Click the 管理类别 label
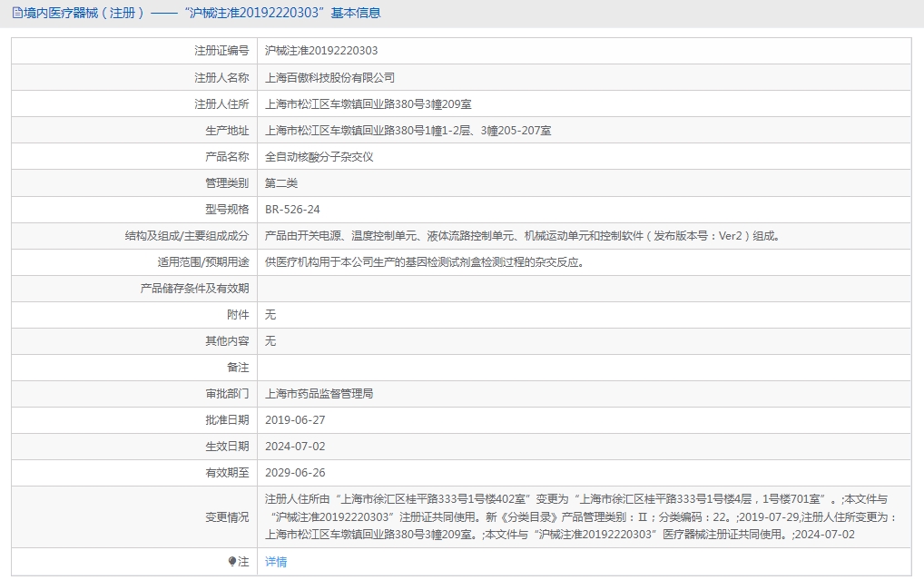The width and height of the screenshot is (924, 580). (227, 182)
